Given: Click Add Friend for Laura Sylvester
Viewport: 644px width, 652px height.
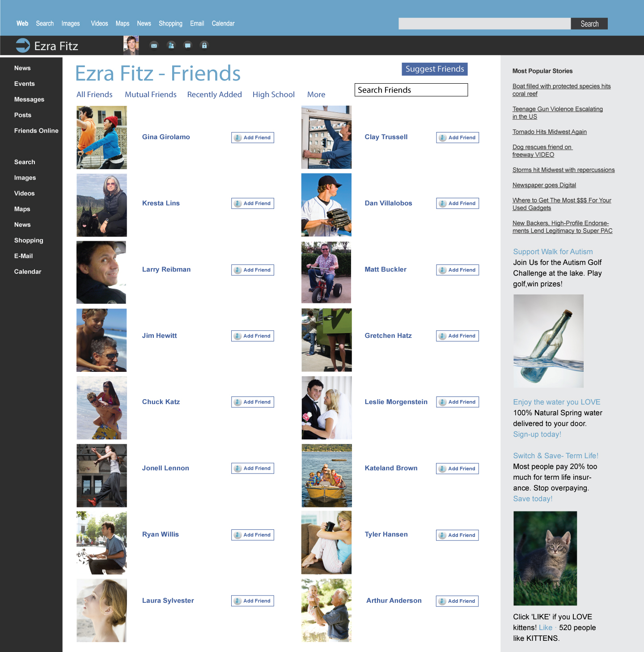Looking at the screenshot, I should pos(253,601).
